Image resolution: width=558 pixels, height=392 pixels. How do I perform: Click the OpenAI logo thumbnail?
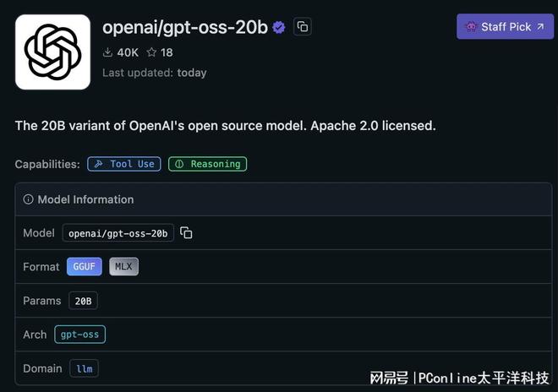pyautogui.click(x=52, y=52)
